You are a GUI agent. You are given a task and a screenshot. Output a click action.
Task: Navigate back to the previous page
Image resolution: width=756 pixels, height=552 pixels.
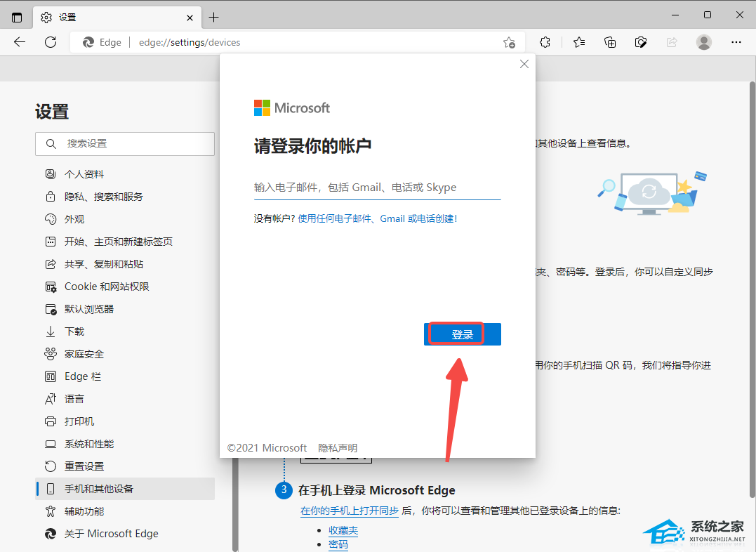tap(19, 42)
